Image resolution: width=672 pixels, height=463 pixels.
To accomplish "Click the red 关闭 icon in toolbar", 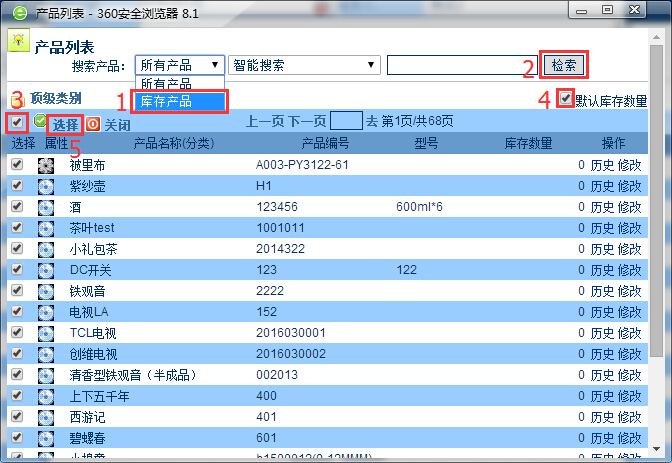I will 93,124.
